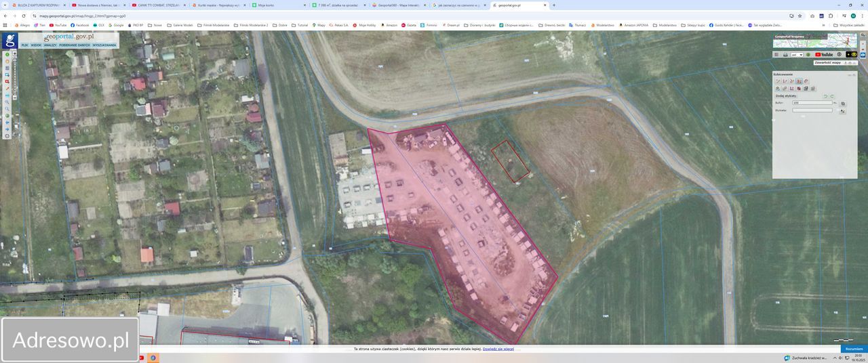Click the red delete icon in Szkicowanie second row
868x363 pixels.
[x=799, y=89]
